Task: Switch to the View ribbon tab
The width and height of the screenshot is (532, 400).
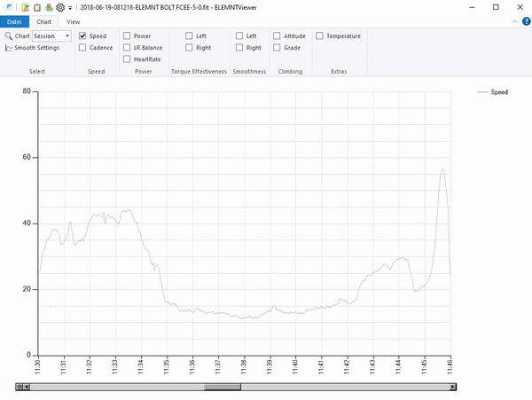Action: tap(74, 21)
